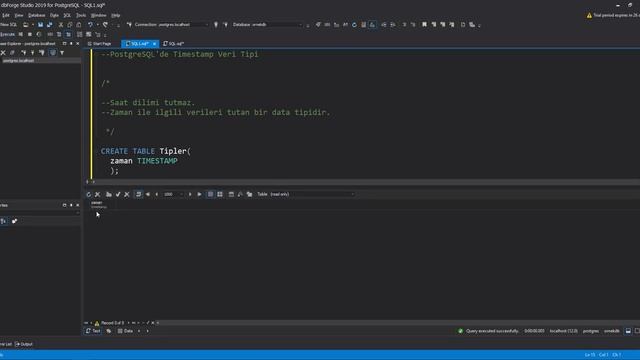Open the Window menu
The image size is (640, 360).
[x=98, y=16]
